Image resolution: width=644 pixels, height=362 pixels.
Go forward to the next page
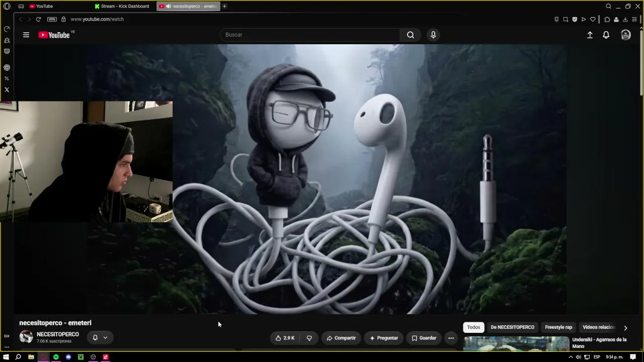tap(29, 19)
